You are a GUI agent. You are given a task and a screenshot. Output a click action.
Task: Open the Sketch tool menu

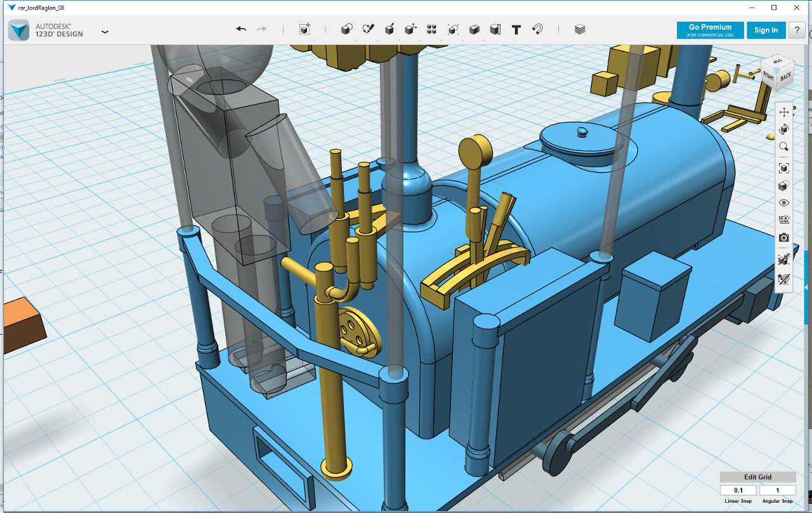pos(368,29)
